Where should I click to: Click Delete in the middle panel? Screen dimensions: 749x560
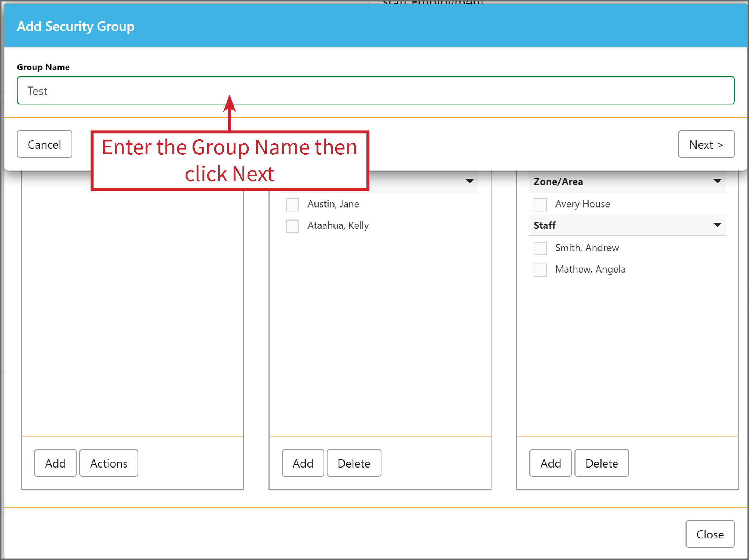(x=354, y=463)
